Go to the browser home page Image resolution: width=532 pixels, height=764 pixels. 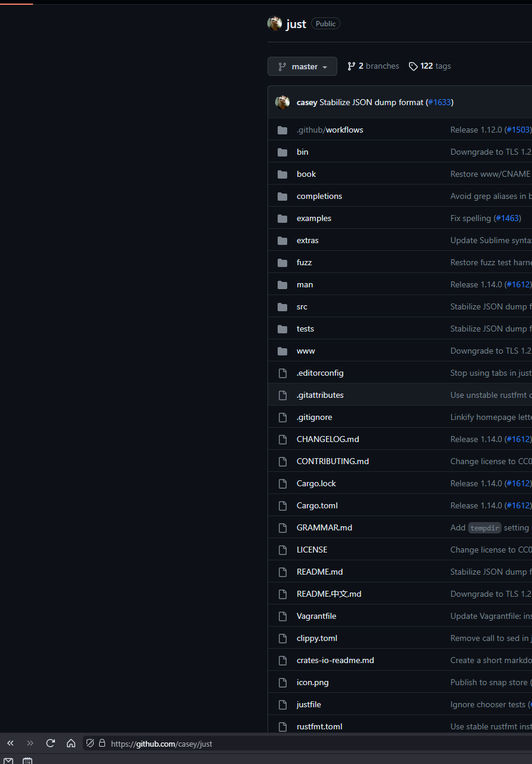[71, 743]
